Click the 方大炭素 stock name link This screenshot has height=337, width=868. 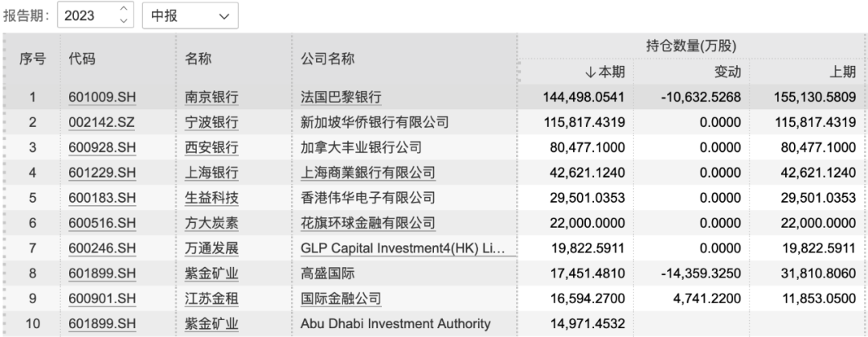point(211,223)
